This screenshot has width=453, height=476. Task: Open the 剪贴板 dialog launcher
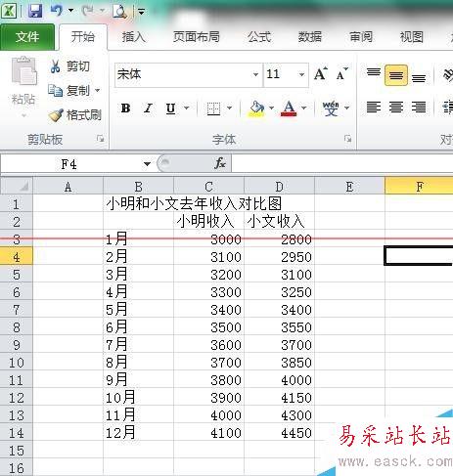coord(100,139)
